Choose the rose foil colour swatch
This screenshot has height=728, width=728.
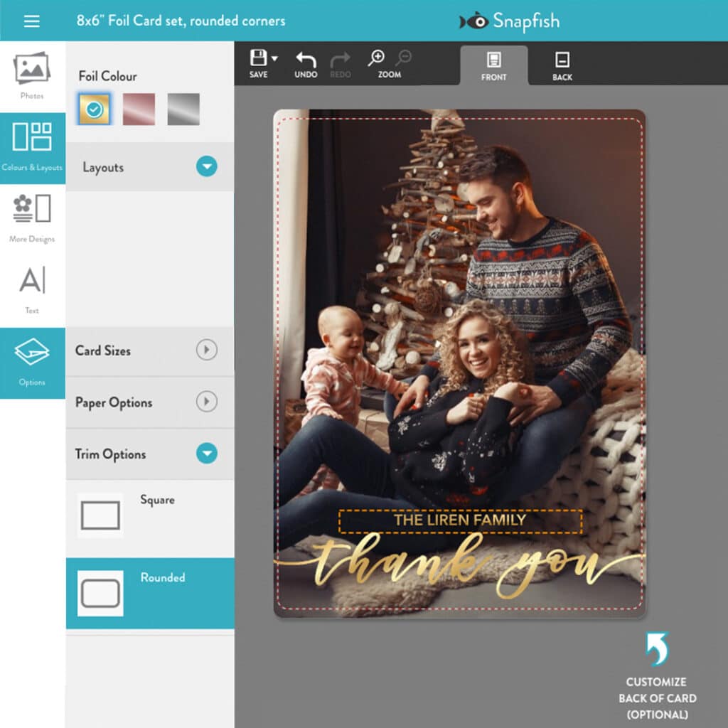139,109
